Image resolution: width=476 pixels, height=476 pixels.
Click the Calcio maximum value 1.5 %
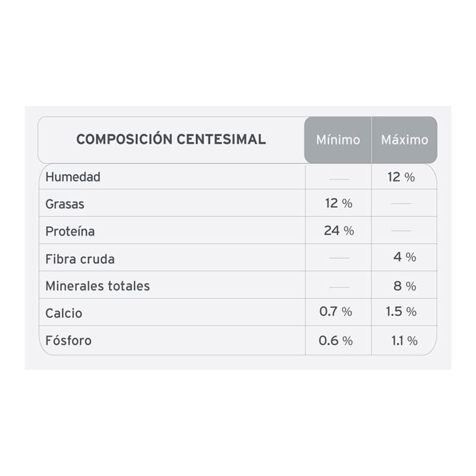pyautogui.click(x=402, y=311)
